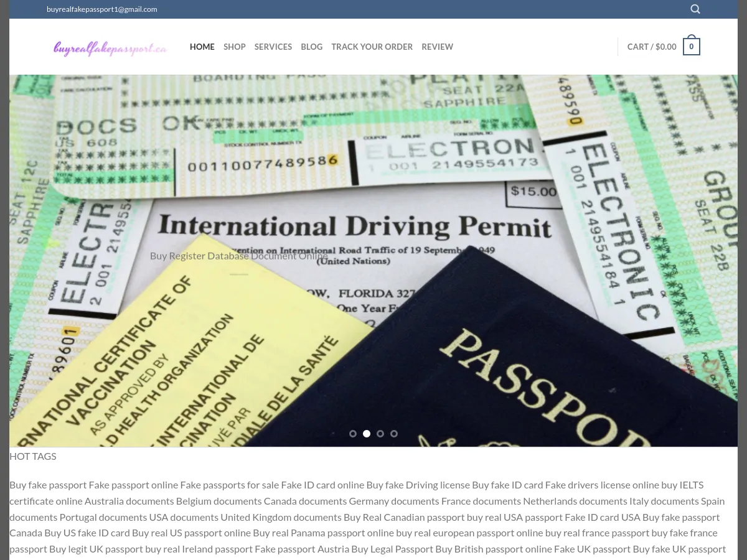This screenshot has width=747, height=560.
Task: Select the second carousel slide dot
Action: (367, 434)
